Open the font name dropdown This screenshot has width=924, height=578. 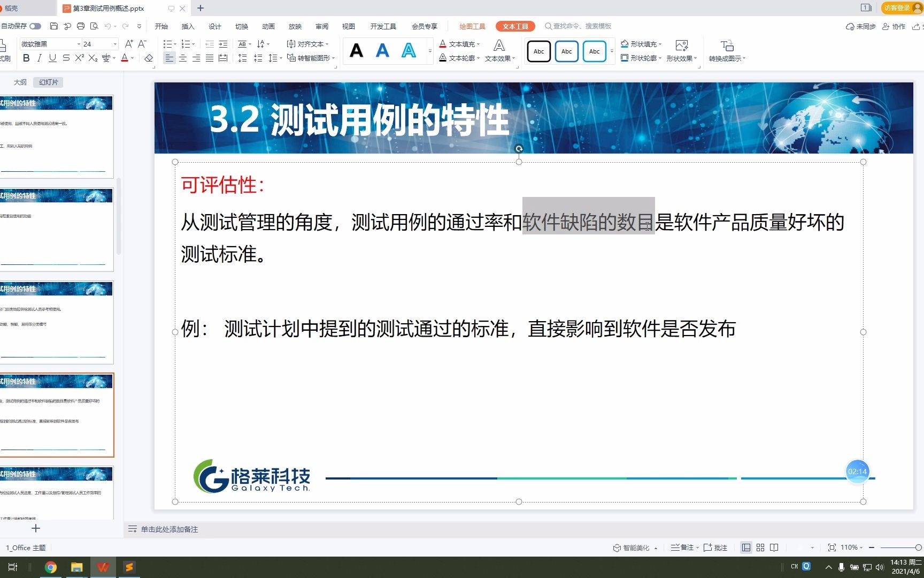(79, 44)
